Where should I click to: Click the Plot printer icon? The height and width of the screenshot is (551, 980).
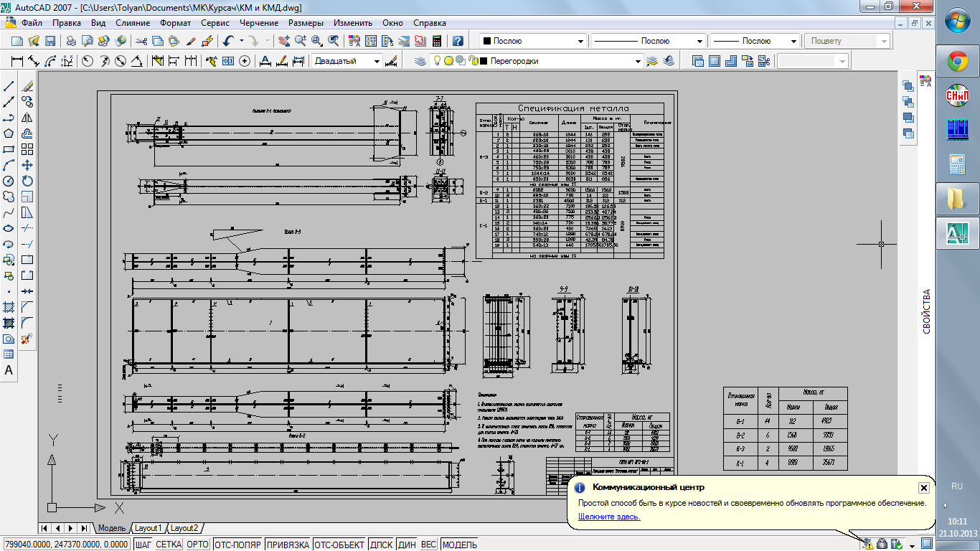click(72, 41)
